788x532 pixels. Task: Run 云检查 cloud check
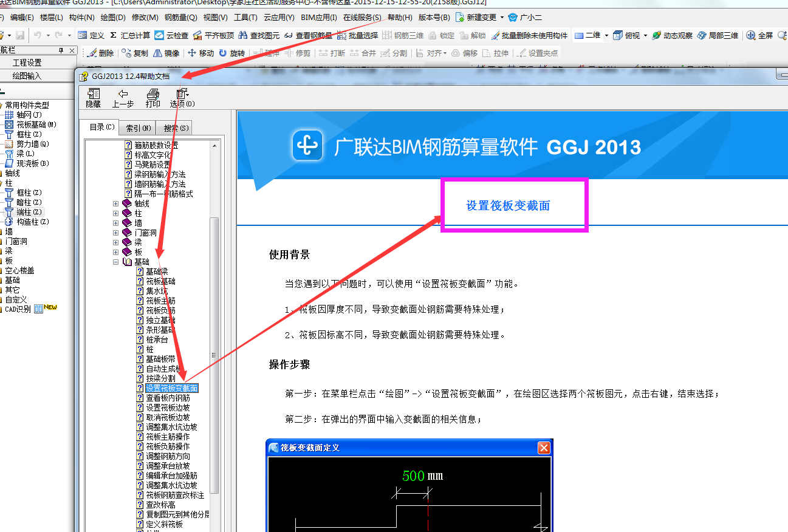click(x=171, y=36)
